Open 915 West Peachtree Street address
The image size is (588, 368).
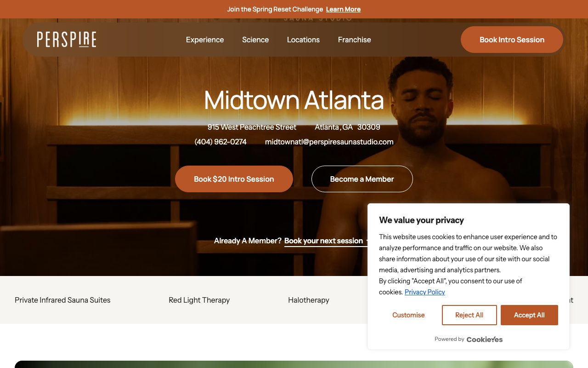[x=252, y=127]
